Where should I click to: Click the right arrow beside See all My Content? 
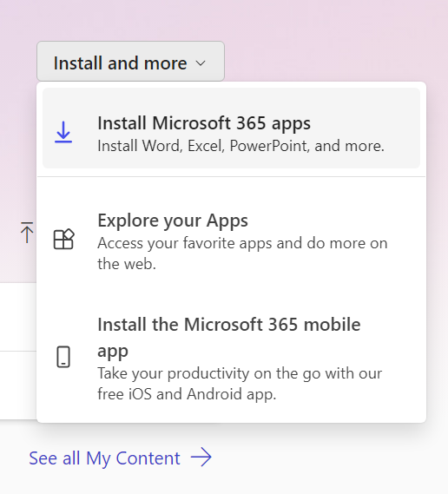click(x=201, y=457)
